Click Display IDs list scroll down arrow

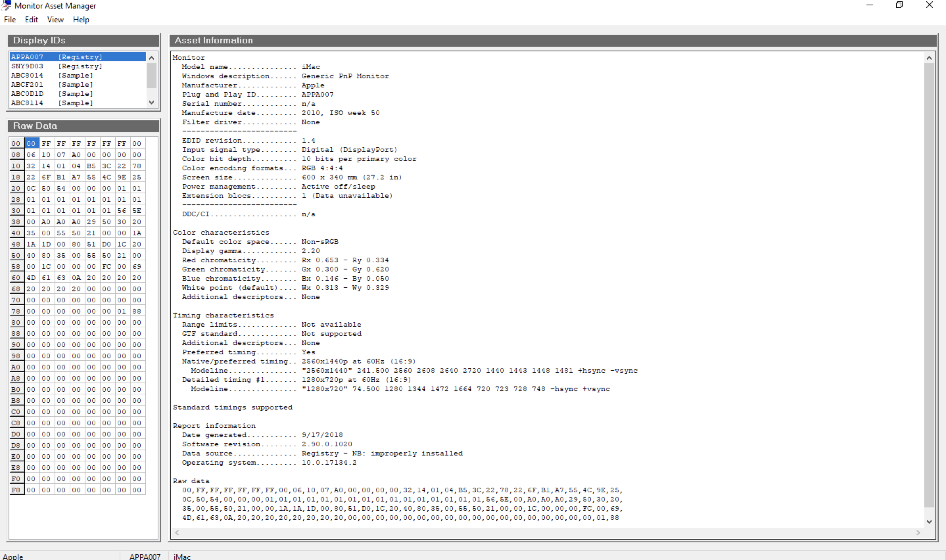coord(152,103)
